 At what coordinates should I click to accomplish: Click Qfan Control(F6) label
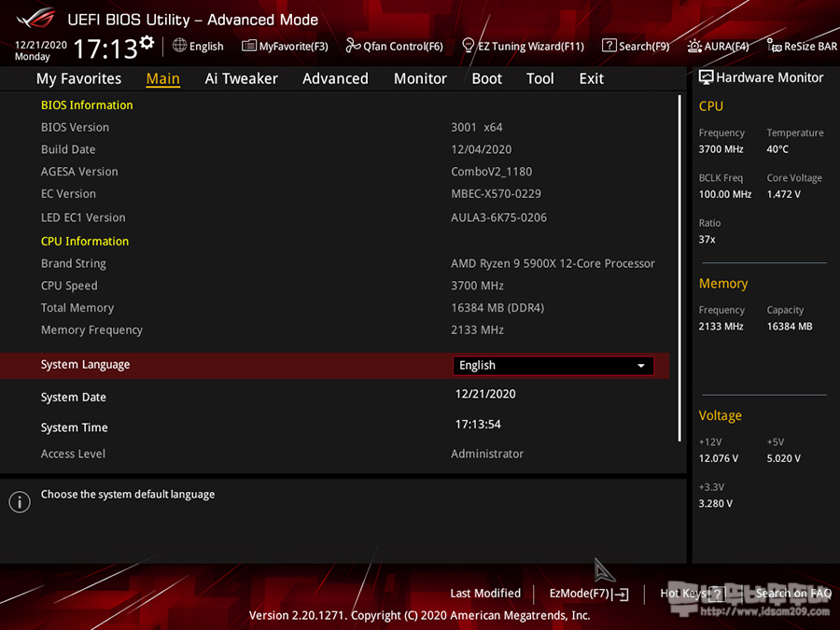pyautogui.click(x=403, y=47)
